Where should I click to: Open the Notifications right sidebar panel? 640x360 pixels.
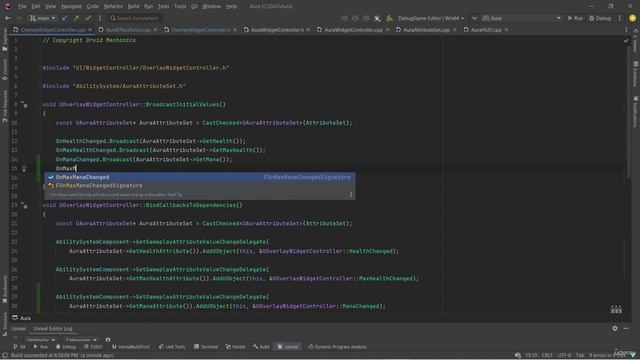click(x=636, y=111)
